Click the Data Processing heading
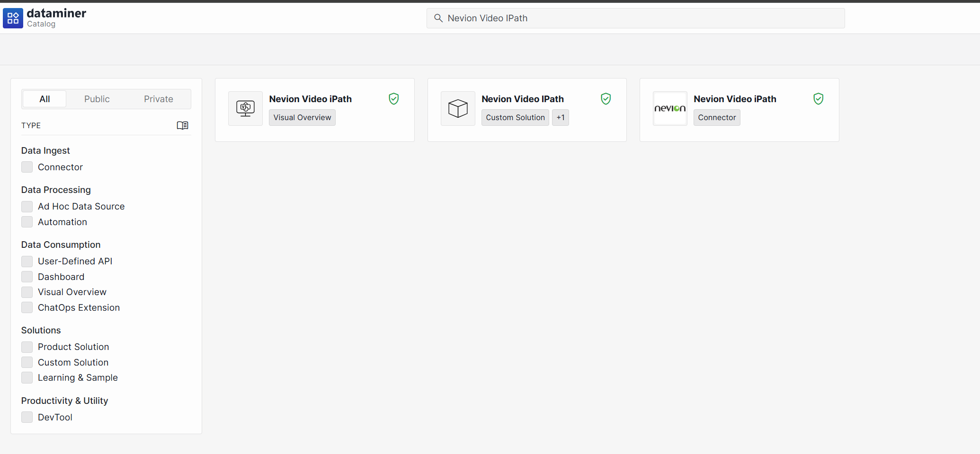The height and width of the screenshot is (454, 980). (x=56, y=190)
